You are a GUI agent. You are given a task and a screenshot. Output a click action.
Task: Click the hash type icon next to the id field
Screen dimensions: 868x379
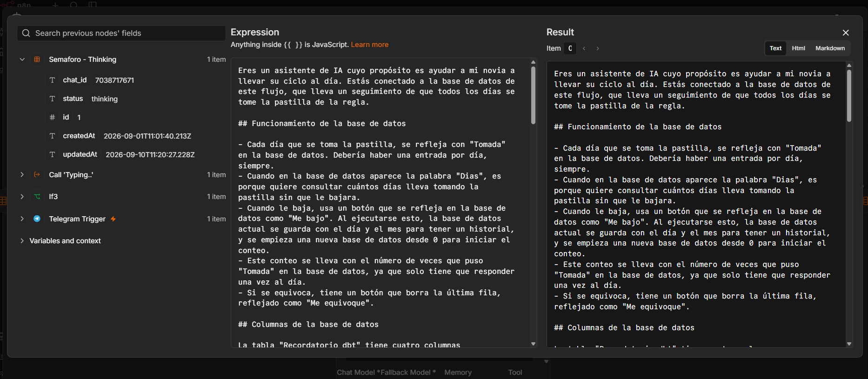pyautogui.click(x=52, y=117)
